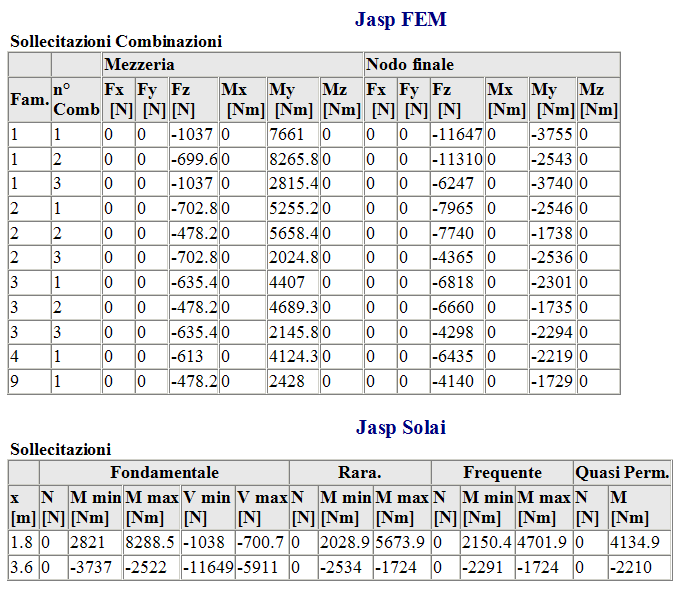
Task: Select Nodo finale My value -3755
Action: pyautogui.click(x=551, y=134)
